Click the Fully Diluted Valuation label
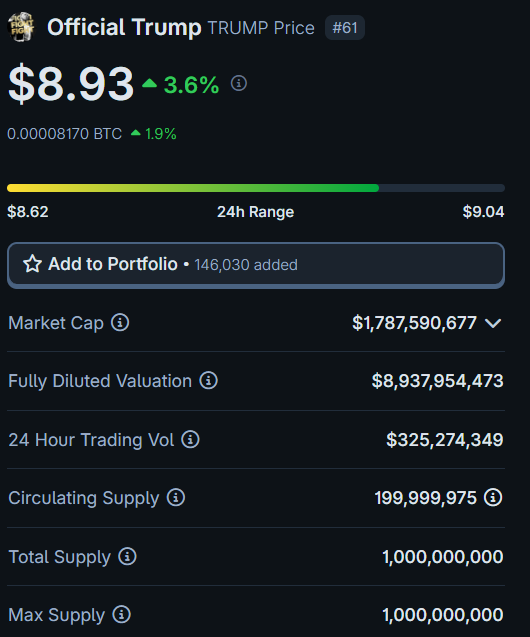 tap(100, 381)
